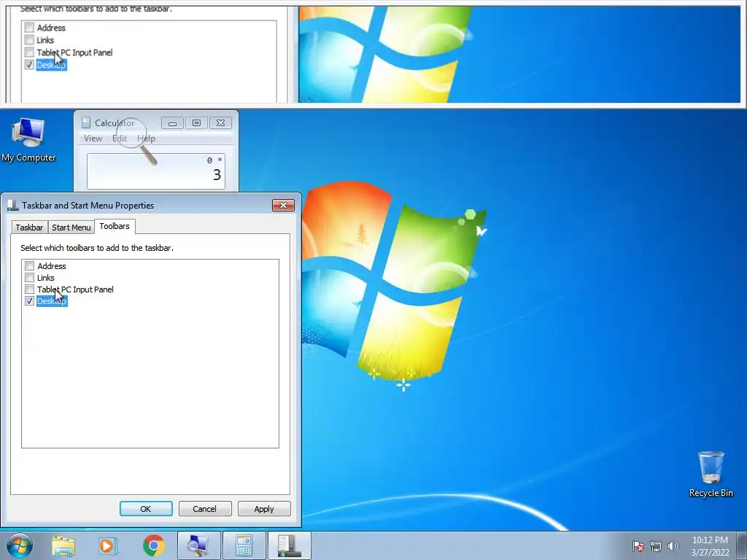Click the Calculator title bar text

[115, 122]
